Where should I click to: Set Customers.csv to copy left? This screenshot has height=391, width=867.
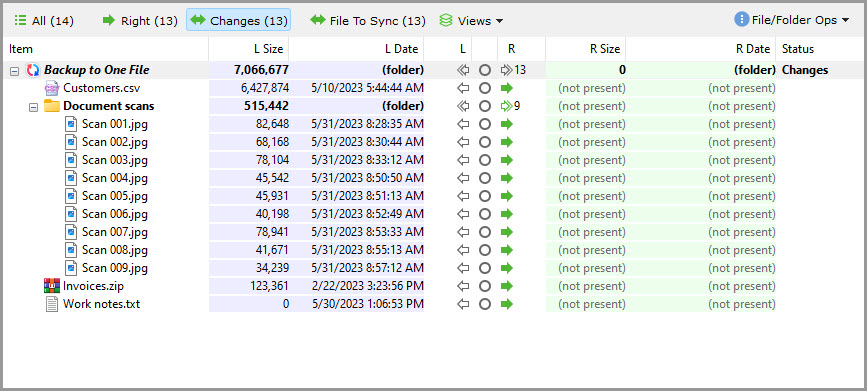point(463,88)
